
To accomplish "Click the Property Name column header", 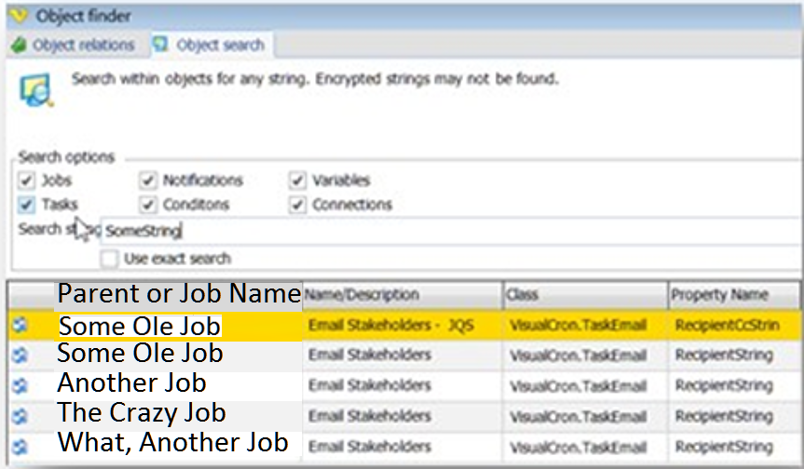I will point(735,295).
